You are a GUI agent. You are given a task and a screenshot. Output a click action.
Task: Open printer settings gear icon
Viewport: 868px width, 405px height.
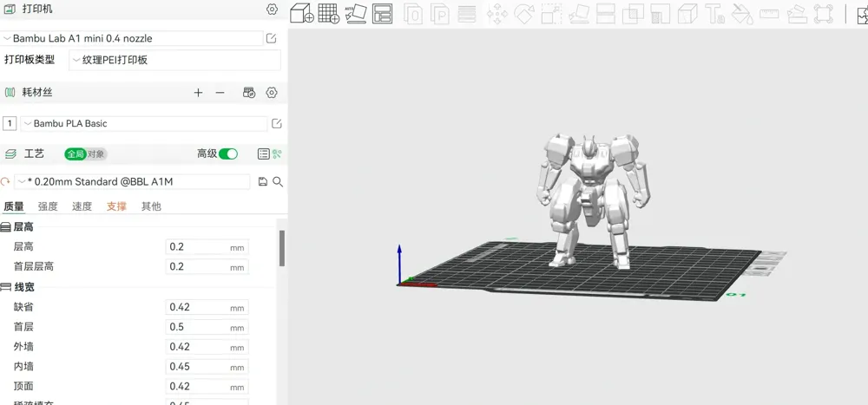click(x=271, y=9)
